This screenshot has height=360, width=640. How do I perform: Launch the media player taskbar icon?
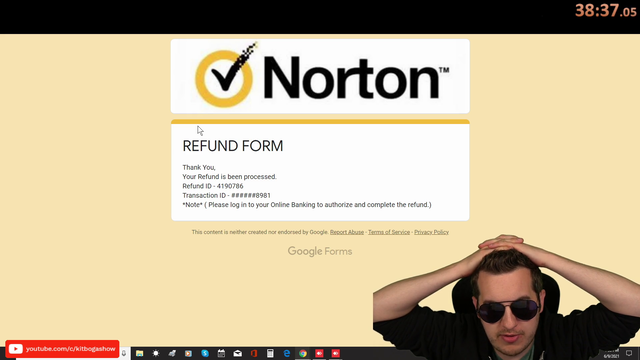(x=188, y=353)
